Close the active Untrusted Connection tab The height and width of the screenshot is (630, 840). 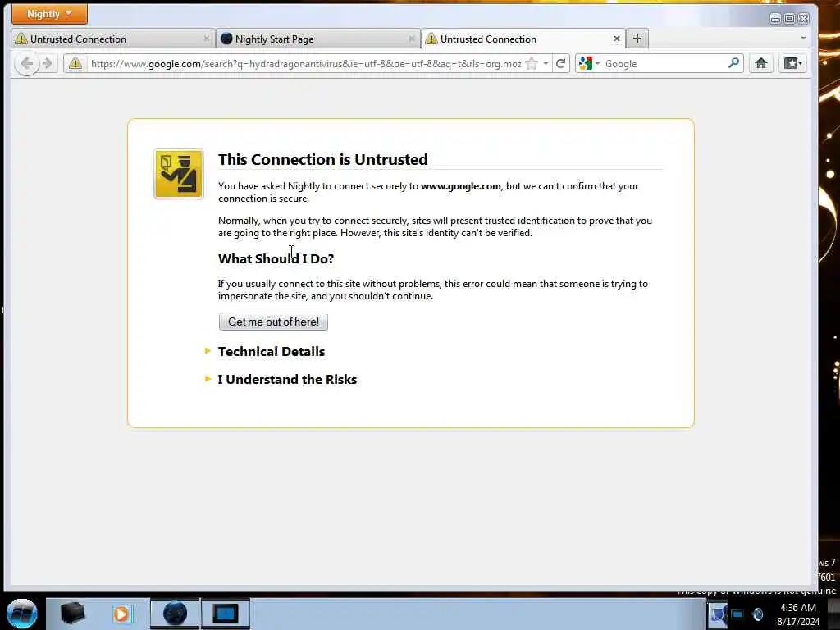coord(617,39)
